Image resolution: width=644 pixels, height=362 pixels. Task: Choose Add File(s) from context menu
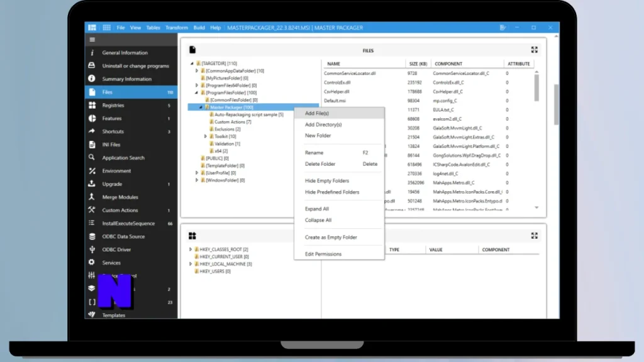(339, 113)
